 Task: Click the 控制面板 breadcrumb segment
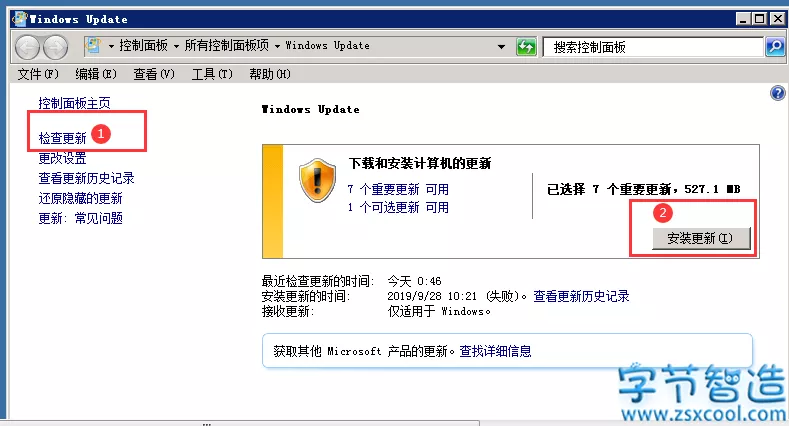[143, 46]
